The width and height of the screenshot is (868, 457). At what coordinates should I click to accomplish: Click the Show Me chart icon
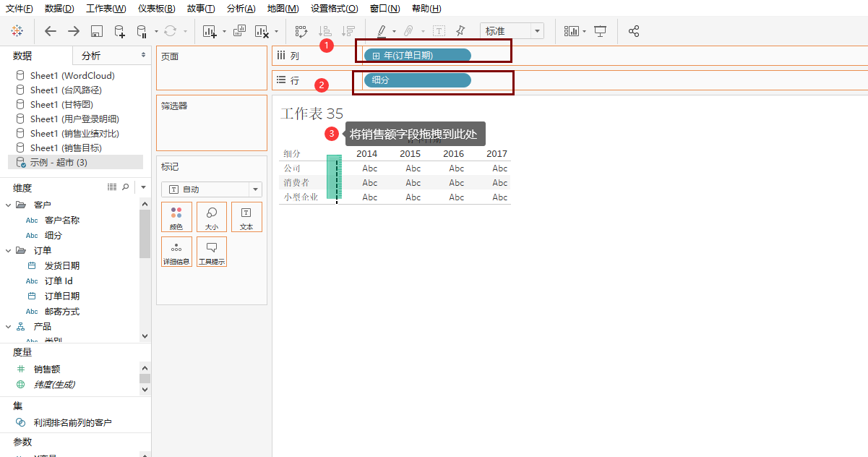coord(572,31)
